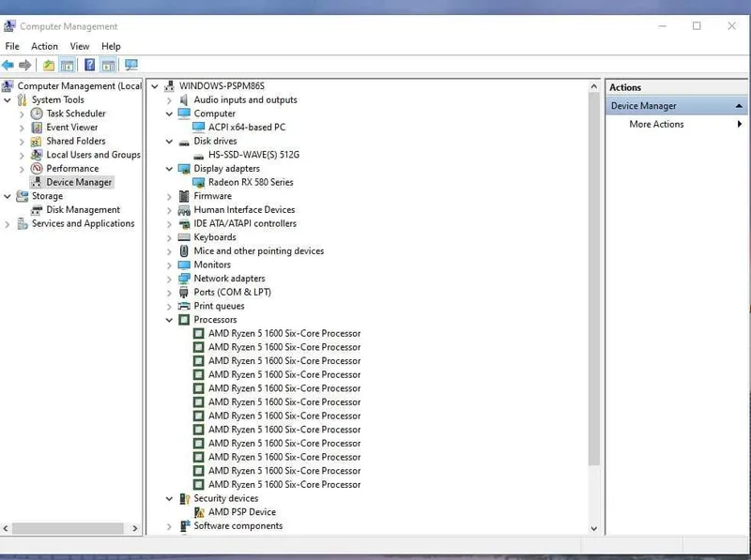751x560 pixels.
Task: Select Local Users and Groups icon
Action: 37,155
